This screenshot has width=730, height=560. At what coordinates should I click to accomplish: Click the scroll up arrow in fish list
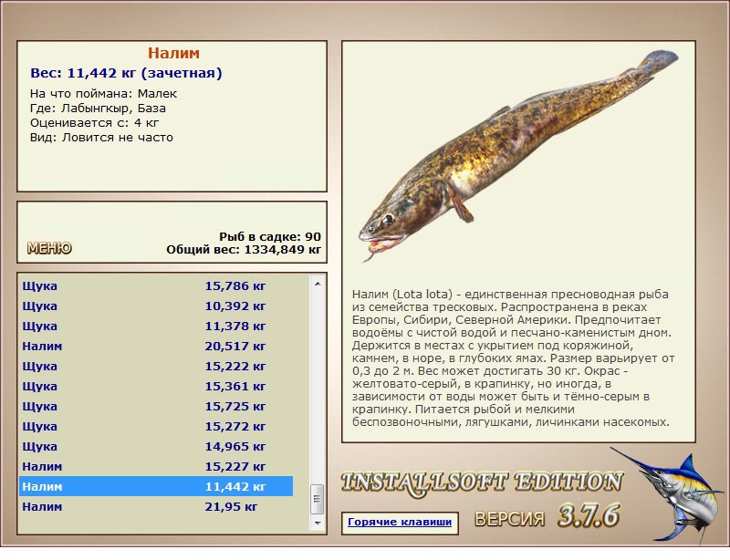(318, 284)
